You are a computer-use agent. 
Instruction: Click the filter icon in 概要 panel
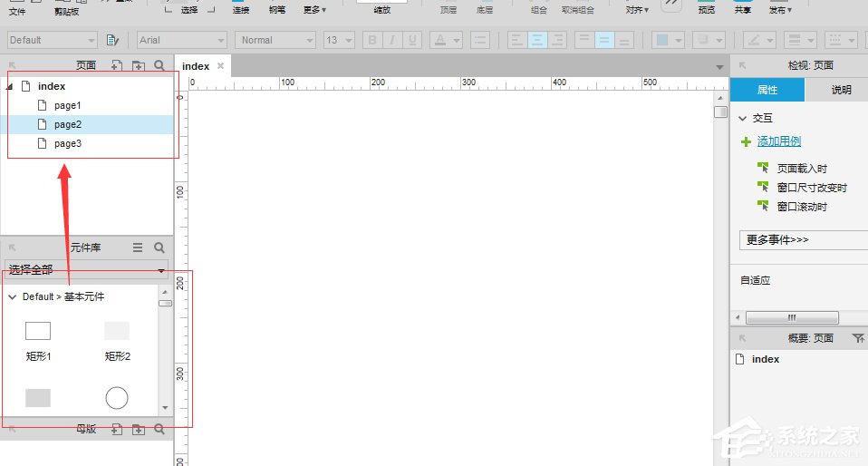pos(858,337)
